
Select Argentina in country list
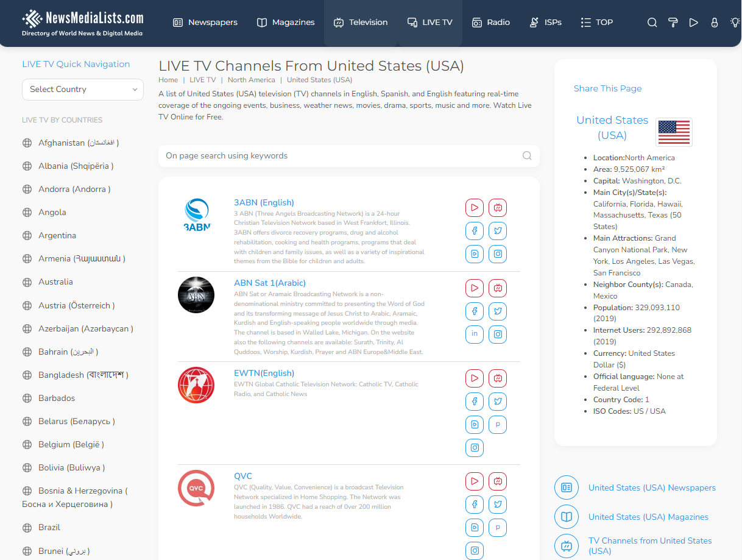tap(49, 235)
